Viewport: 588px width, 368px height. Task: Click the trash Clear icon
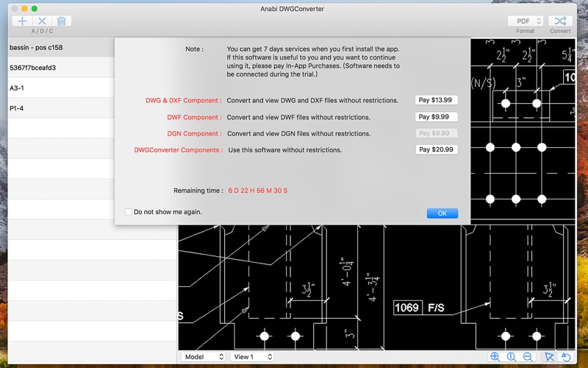click(62, 21)
